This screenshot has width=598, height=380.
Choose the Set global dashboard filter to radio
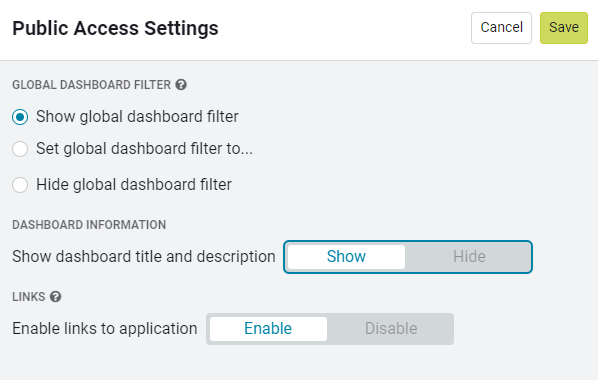tap(20, 149)
